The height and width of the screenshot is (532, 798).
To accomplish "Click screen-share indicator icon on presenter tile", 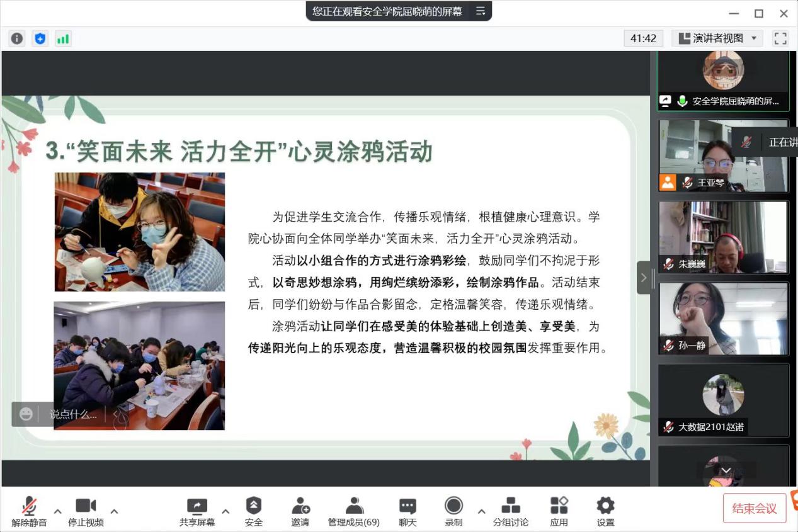I will tap(666, 101).
